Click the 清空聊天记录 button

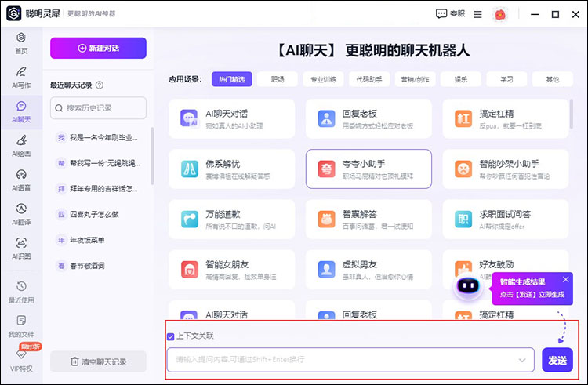tap(98, 361)
